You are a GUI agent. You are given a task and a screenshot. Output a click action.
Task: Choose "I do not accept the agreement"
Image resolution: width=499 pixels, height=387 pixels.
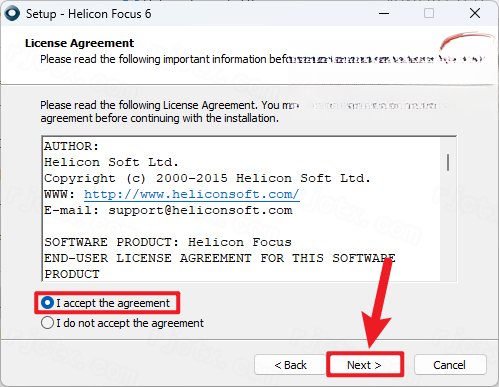point(47,323)
